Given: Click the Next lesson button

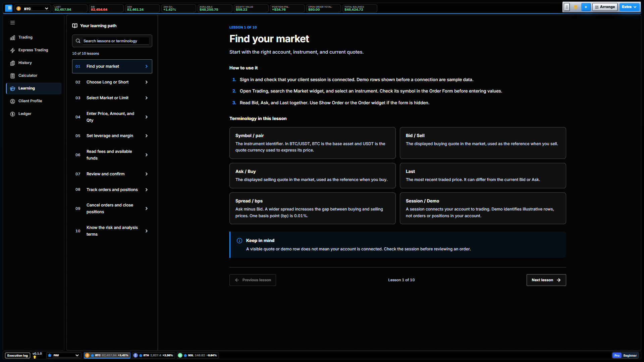Looking at the screenshot, I should click(x=546, y=280).
